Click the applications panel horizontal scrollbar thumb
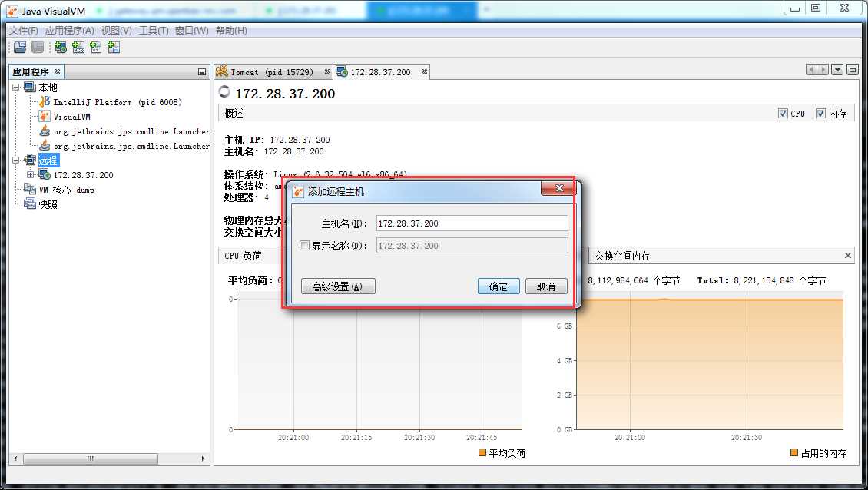The height and width of the screenshot is (490, 868). [x=90, y=459]
